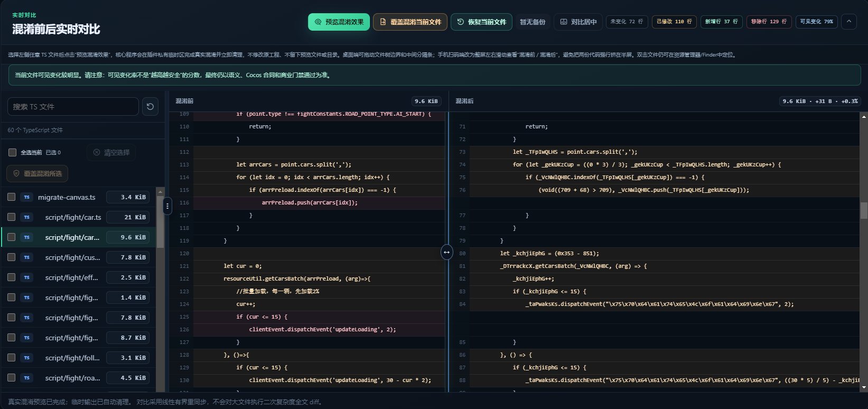
Task: Click the 移除行 129 行 stat chip
Action: tap(769, 22)
